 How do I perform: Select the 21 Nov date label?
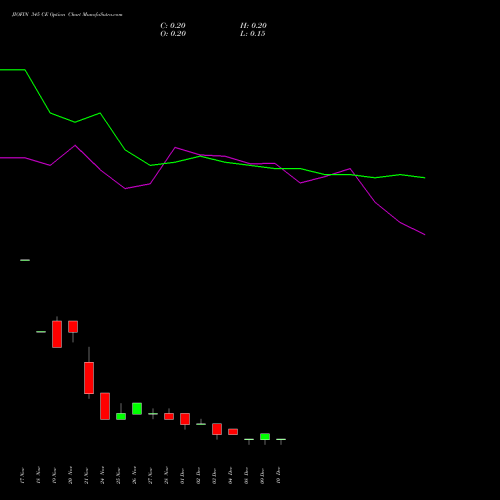86,475
